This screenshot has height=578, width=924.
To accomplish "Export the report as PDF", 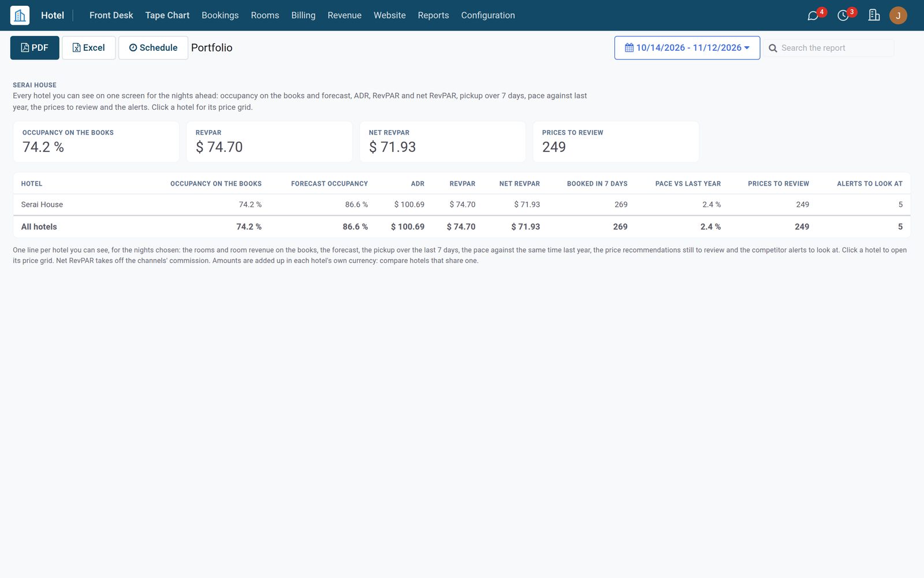I will point(35,47).
